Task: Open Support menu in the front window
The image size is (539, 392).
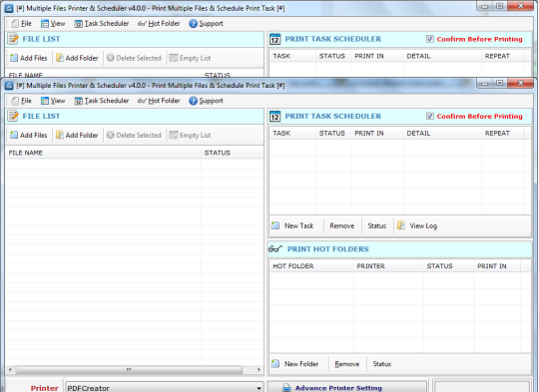Action: tap(206, 101)
